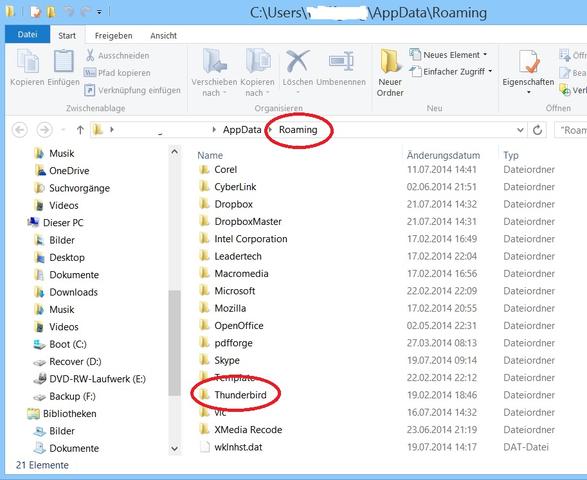587x480 pixels.
Task: Open the recent locations dropdown arrow
Action: [63, 130]
